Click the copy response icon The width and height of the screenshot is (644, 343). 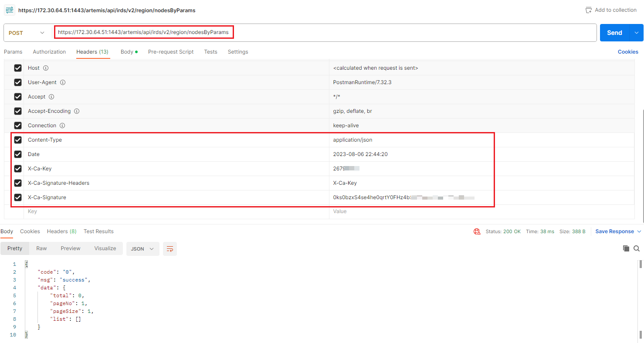pyautogui.click(x=626, y=248)
